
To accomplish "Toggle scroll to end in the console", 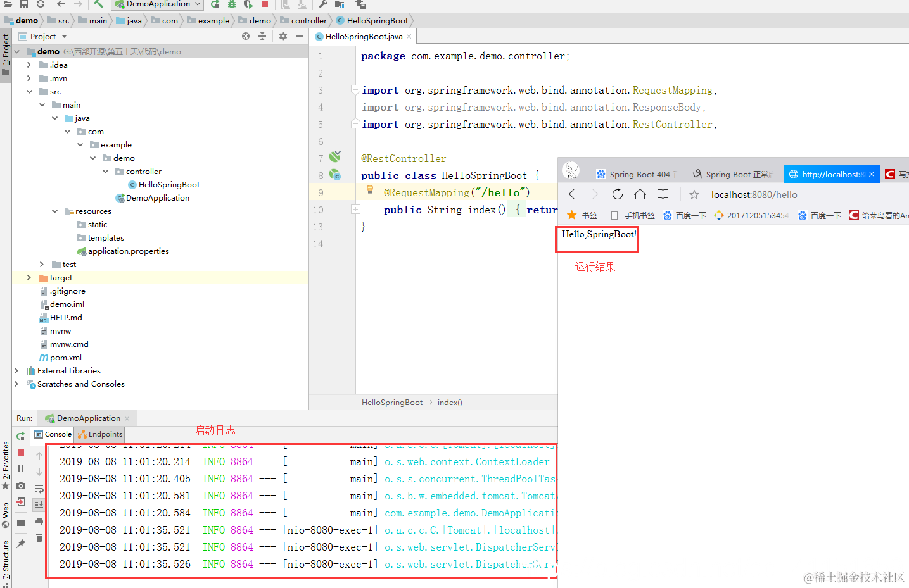I will 39,504.
